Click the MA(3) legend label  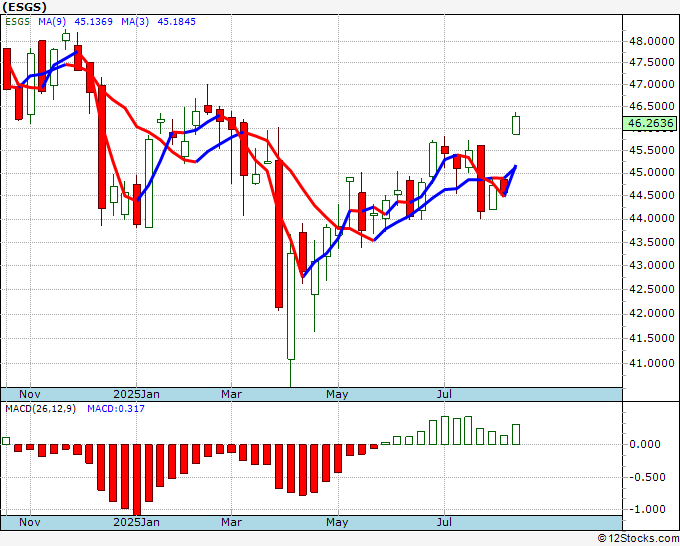pyautogui.click(x=135, y=22)
